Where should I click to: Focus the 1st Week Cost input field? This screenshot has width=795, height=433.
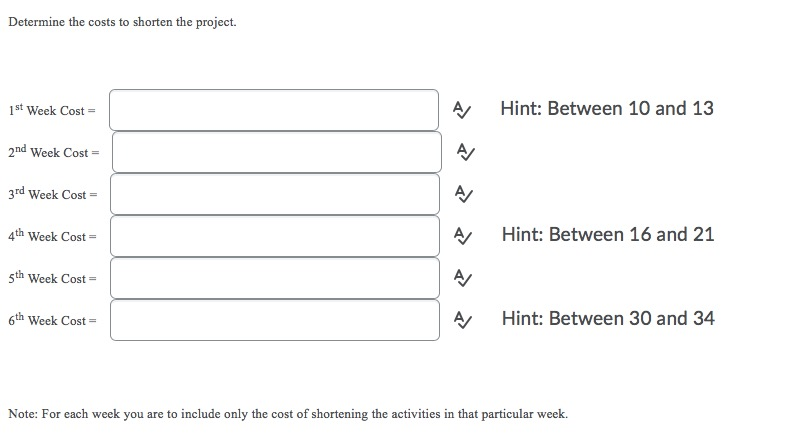point(273,110)
